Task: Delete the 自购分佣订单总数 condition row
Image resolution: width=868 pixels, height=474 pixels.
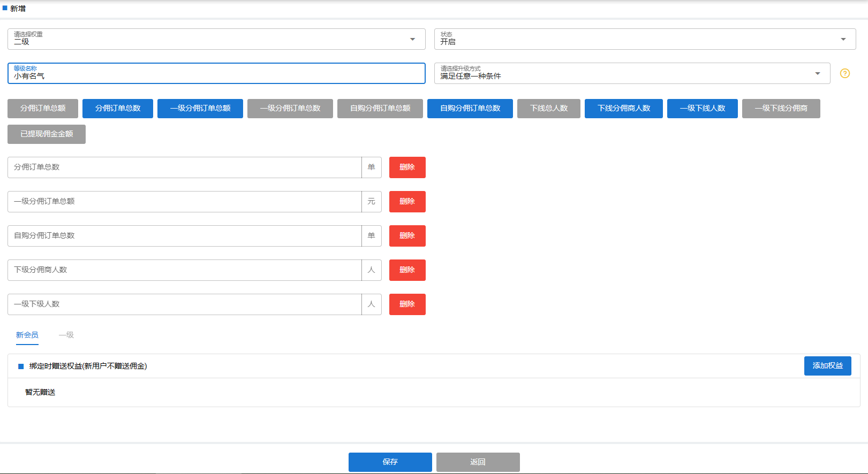Action: 407,236
